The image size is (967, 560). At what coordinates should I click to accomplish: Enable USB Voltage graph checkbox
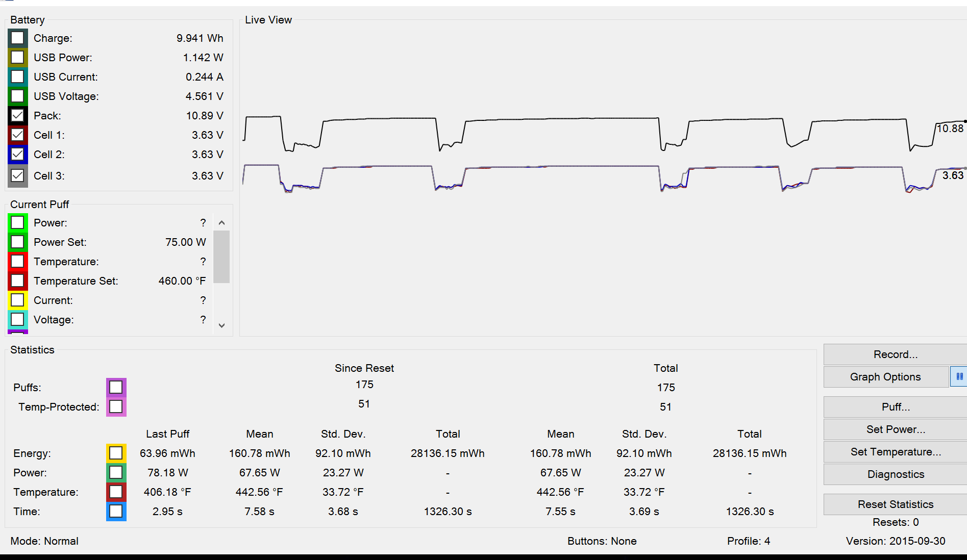coord(17,96)
